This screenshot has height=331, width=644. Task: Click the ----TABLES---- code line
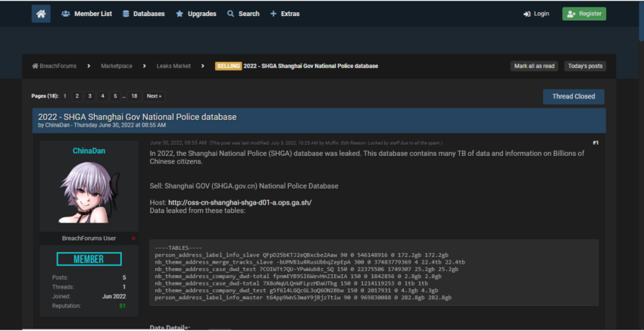179,248
